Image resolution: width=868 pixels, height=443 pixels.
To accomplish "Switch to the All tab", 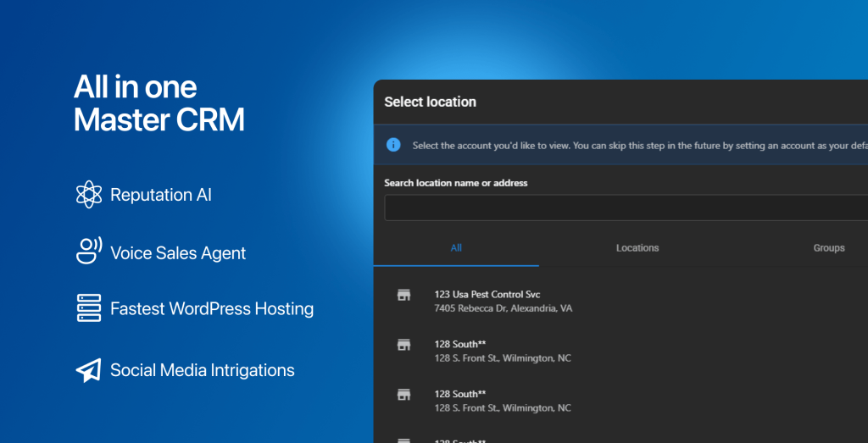I will tap(456, 248).
